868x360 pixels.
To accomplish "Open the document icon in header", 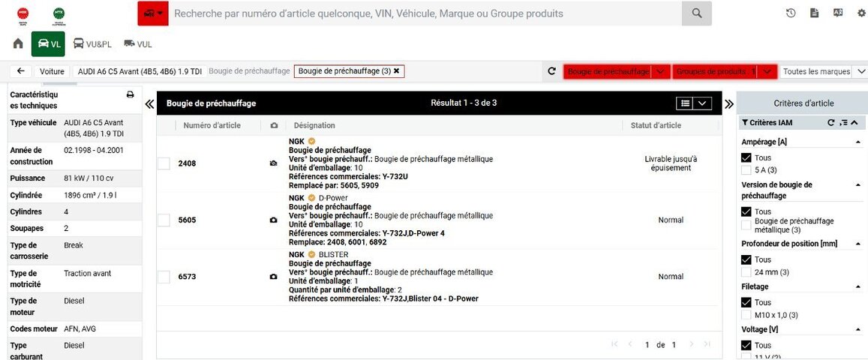I will click(x=814, y=13).
